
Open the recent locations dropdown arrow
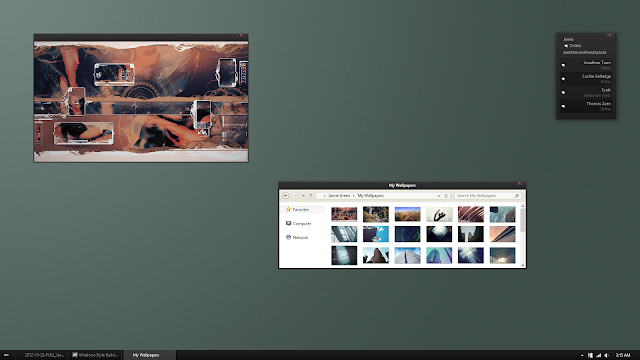[303, 196]
